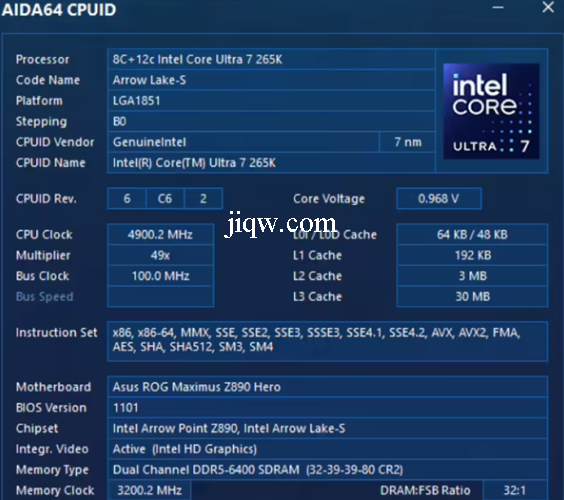The width and height of the screenshot is (564, 500).
Task: Click the 'AIDA64 CPUID' window title
Action: click(x=59, y=10)
